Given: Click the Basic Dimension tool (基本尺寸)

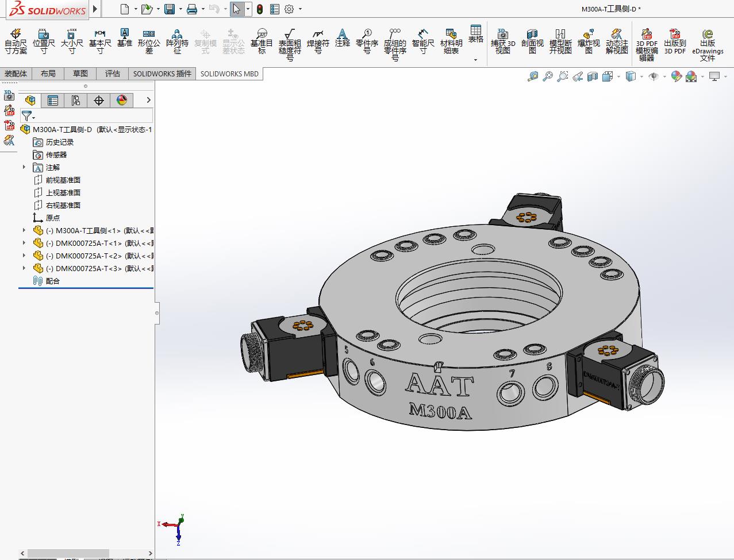Looking at the screenshot, I should (100, 41).
